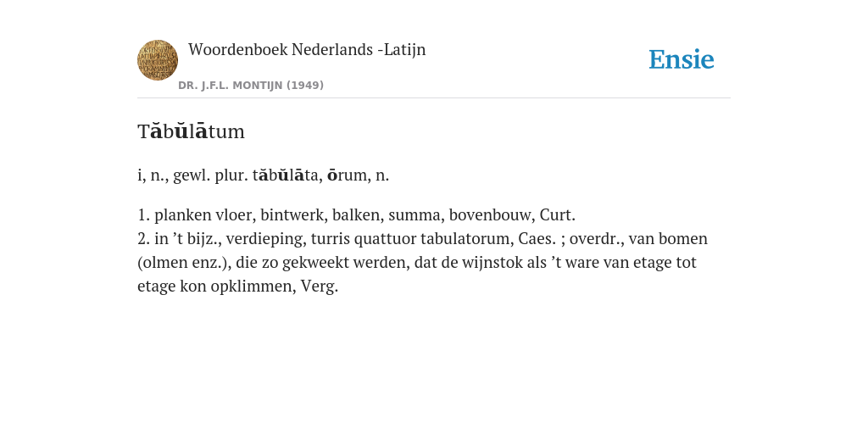Screen dimensions: 868x434
Task: Click '(olmen enz.)' in the definition
Action: click(184, 263)
